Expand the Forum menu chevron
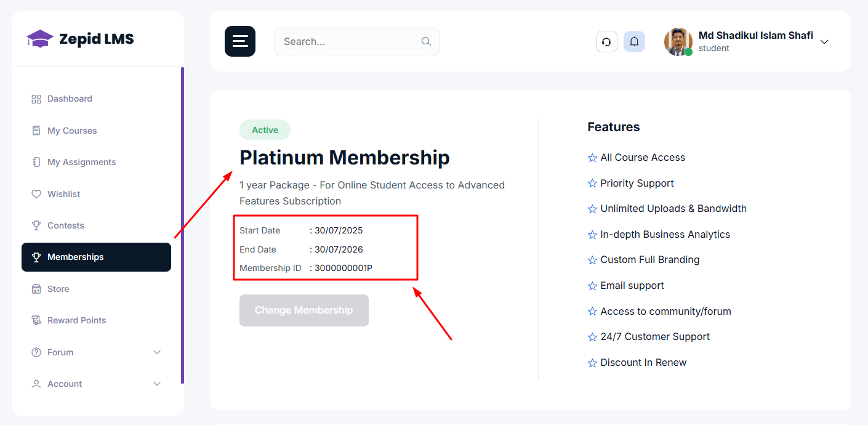This screenshot has width=868, height=425. pos(157,352)
